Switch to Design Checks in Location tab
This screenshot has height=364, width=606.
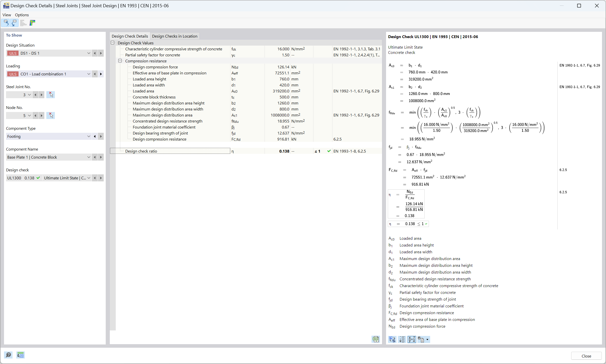point(175,36)
